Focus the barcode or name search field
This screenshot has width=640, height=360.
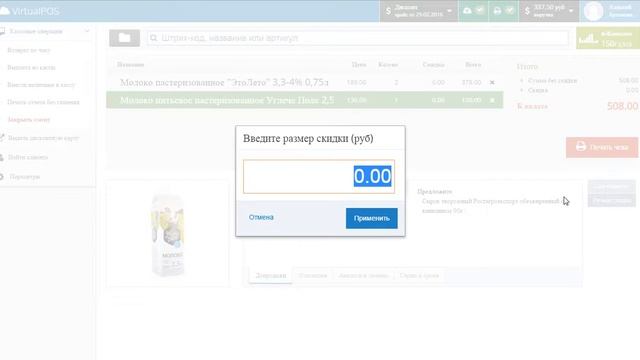click(358, 38)
